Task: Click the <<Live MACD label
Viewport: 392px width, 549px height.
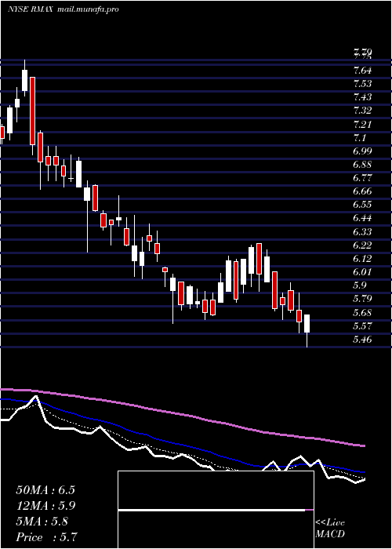Action: (x=330, y=529)
